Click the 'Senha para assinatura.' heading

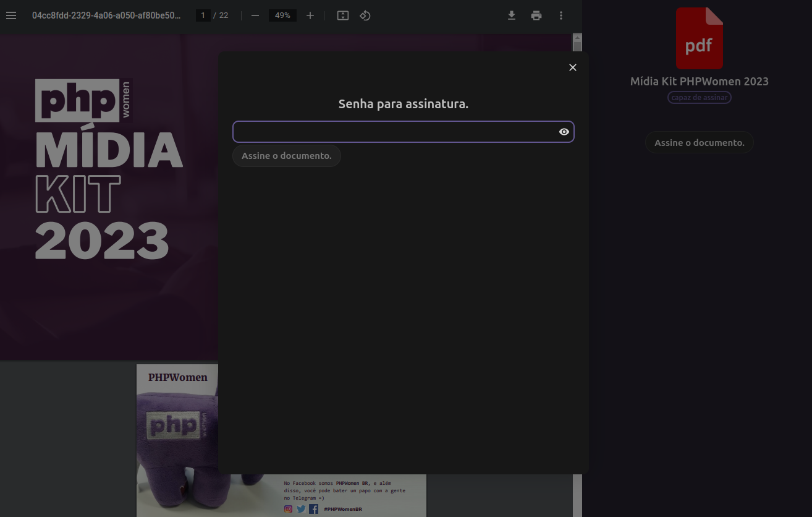pyautogui.click(x=404, y=104)
